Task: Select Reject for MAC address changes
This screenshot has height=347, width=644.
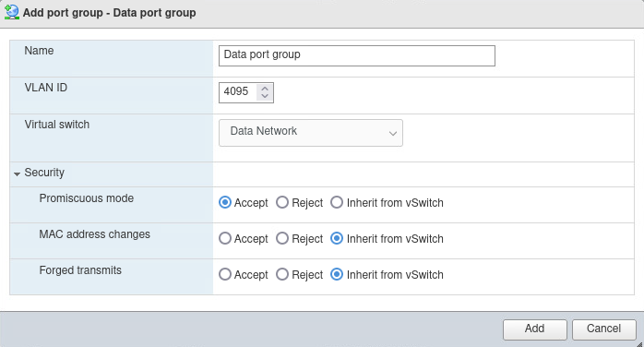Action: (x=282, y=239)
